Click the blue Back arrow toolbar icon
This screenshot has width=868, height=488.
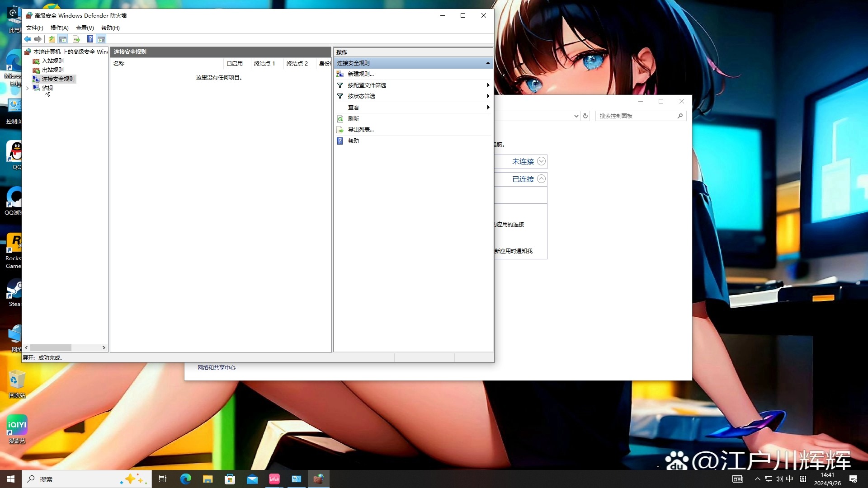pos(28,39)
